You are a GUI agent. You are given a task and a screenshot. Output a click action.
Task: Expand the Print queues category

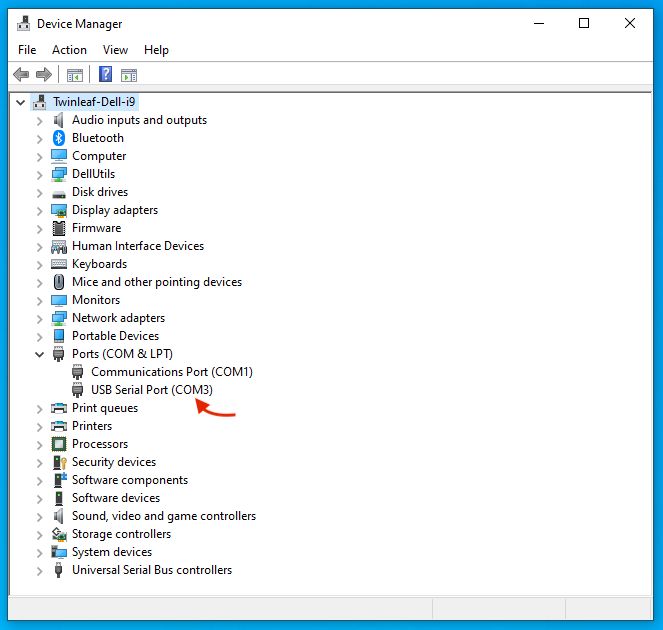[39, 409]
